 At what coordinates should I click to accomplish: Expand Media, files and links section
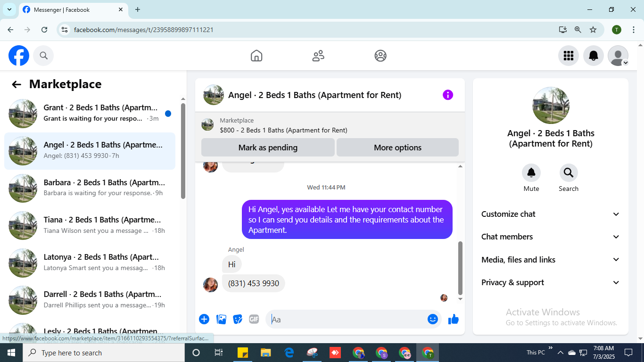point(550,260)
